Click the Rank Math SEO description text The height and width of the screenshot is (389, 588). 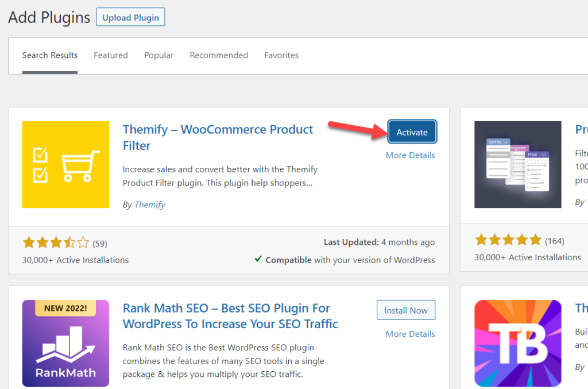[223, 361]
